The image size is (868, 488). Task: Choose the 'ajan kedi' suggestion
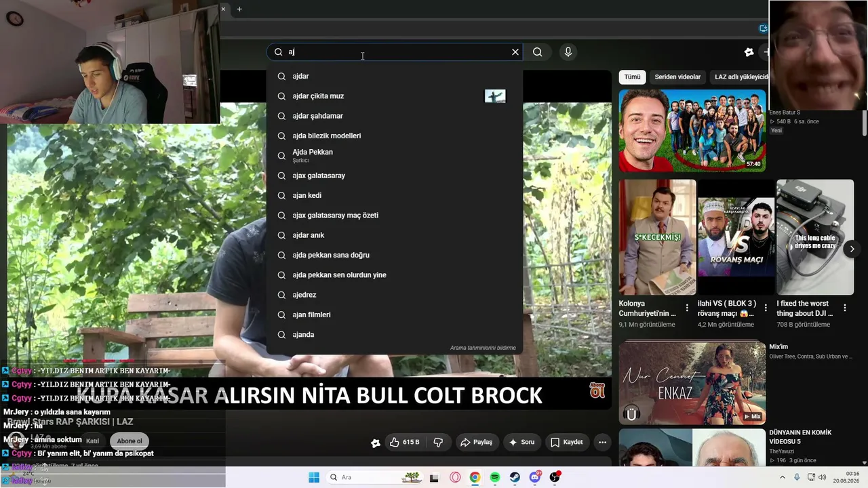[394, 195]
